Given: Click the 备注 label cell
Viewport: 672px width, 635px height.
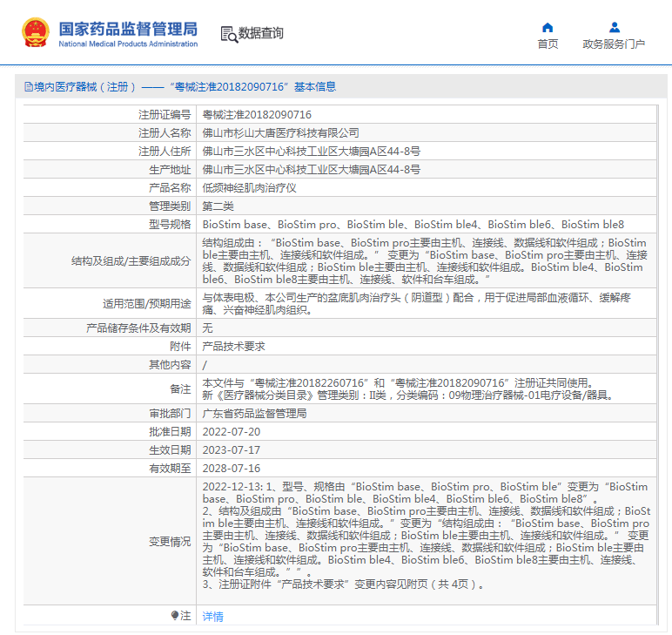Looking at the screenshot, I should point(180,388).
